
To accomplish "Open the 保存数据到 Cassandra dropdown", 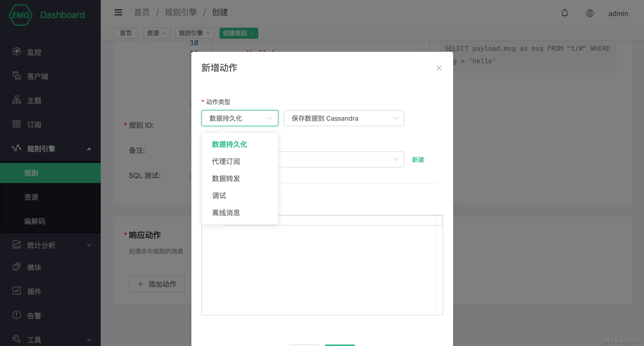I will (343, 118).
